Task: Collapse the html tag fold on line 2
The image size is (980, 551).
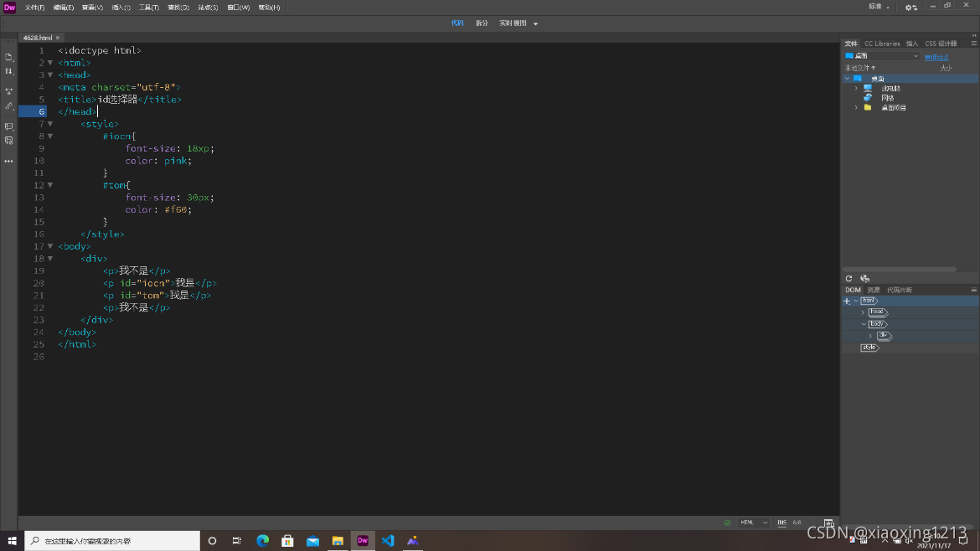Action: point(50,63)
